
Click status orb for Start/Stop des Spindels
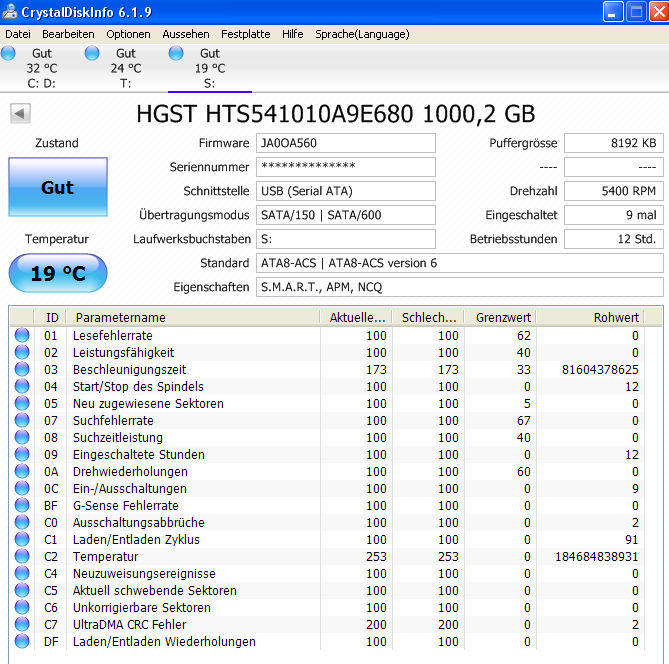pos(22,386)
